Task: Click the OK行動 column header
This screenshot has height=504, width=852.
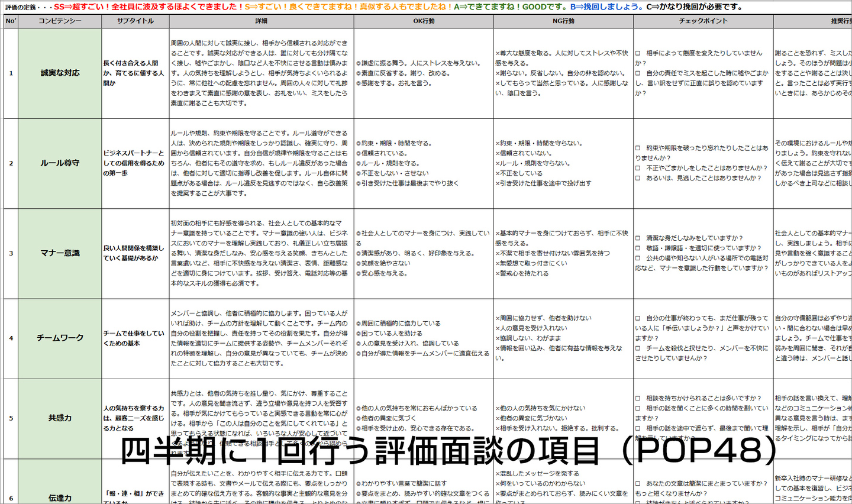Action: point(424,21)
